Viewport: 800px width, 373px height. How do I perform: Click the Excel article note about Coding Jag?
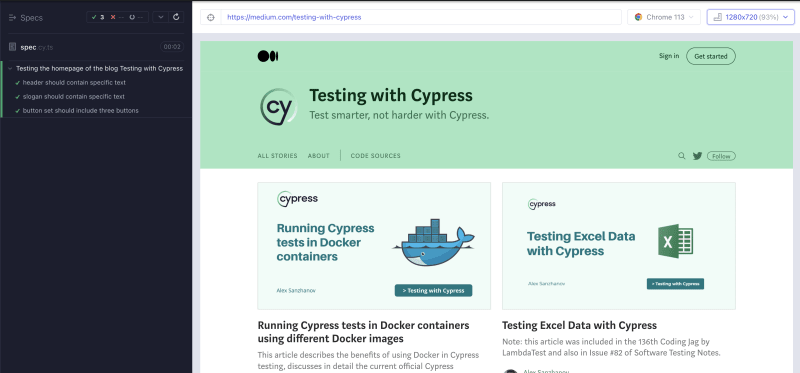611,346
